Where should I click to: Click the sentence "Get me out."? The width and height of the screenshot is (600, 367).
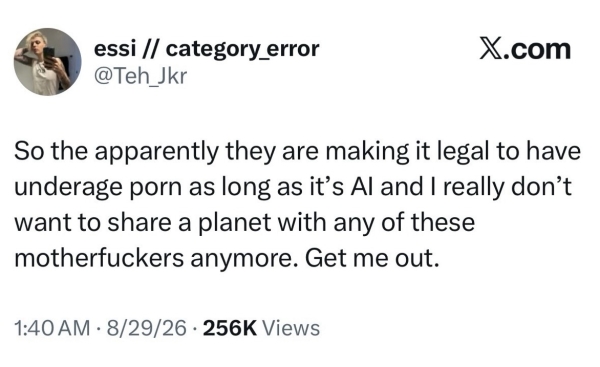371,258
